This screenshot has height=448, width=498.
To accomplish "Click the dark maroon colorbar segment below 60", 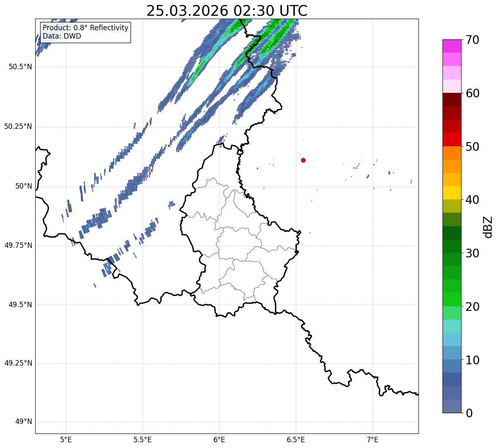I will click(x=452, y=99).
